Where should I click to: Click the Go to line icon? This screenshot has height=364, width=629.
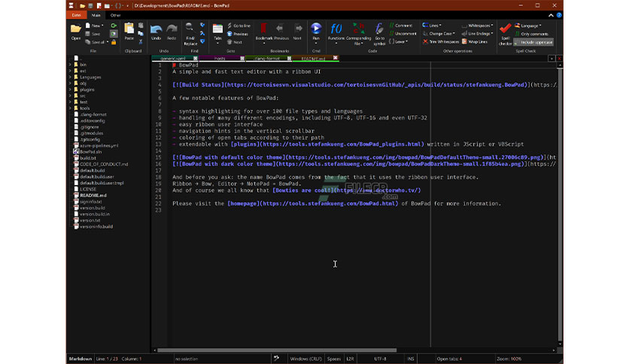tap(230, 26)
